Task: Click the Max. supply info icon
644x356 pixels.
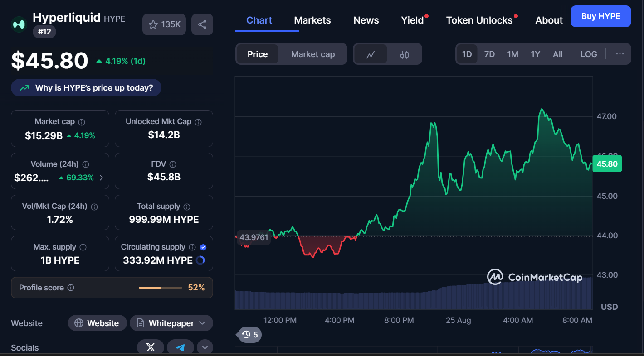Action: point(83,247)
